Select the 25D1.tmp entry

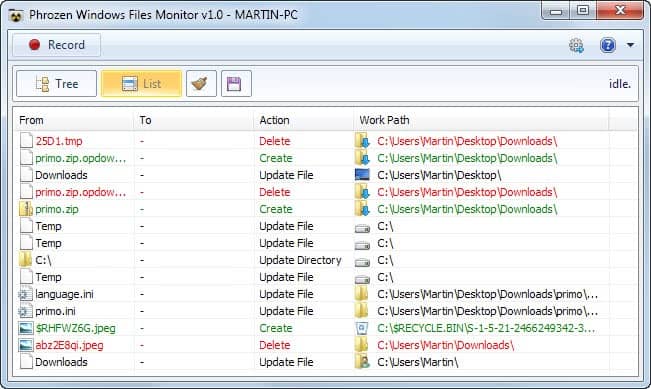click(59, 141)
